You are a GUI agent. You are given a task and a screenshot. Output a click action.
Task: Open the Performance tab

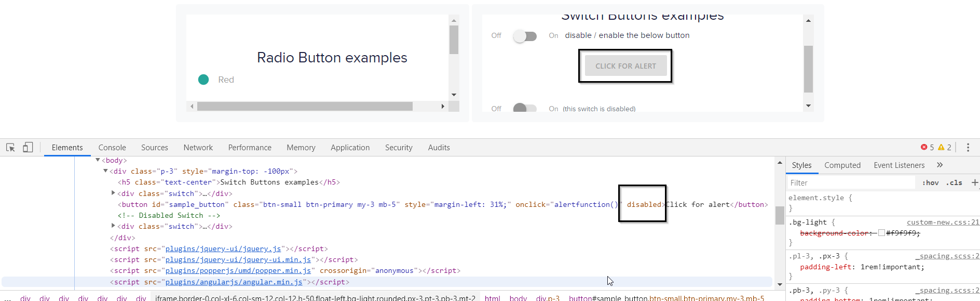point(250,148)
